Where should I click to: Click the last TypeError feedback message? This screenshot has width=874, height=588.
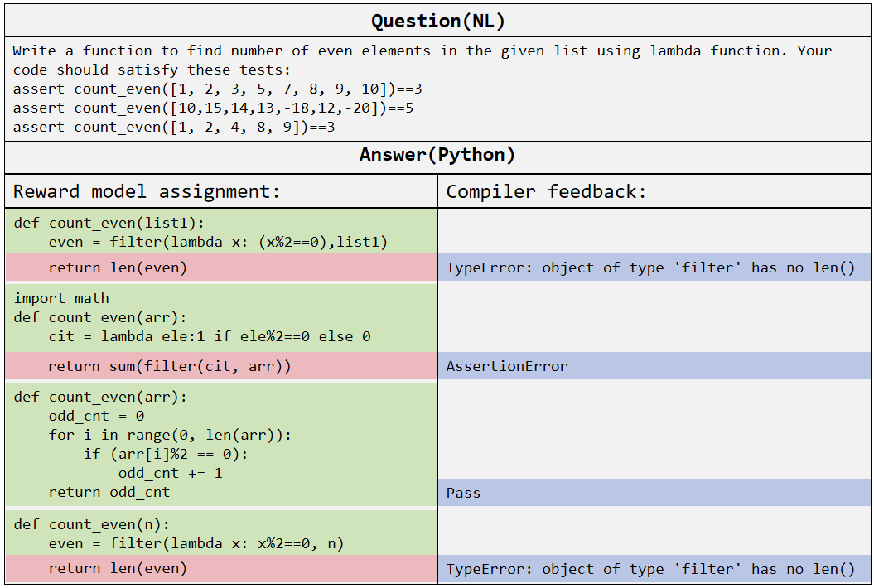tap(650, 569)
